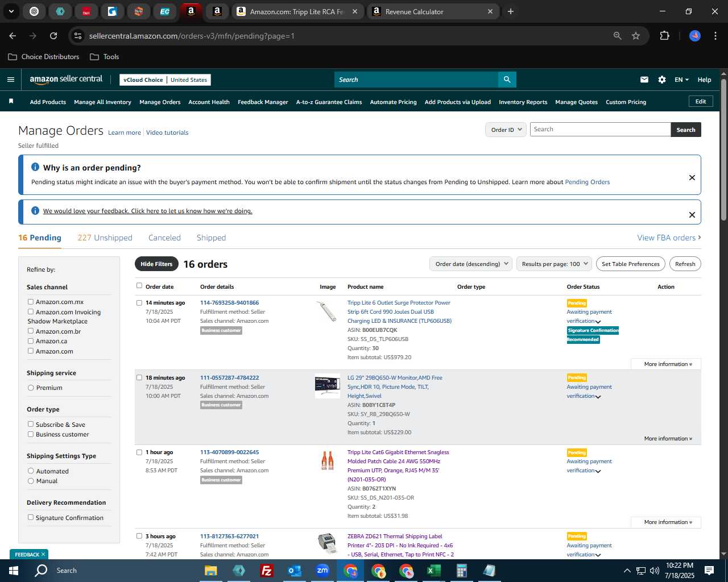Open the browser zoom magnifier icon

click(x=618, y=36)
